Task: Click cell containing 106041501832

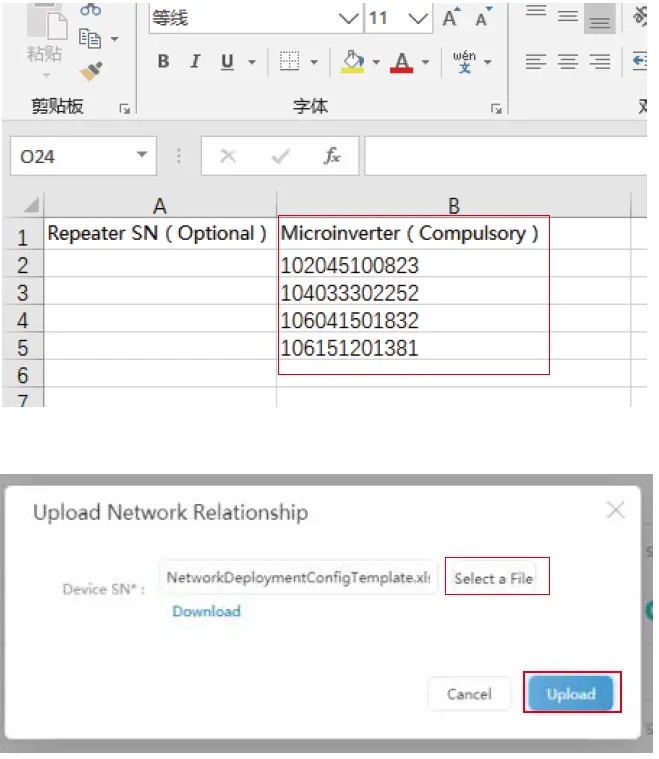Action: click(x=454, y=320)
